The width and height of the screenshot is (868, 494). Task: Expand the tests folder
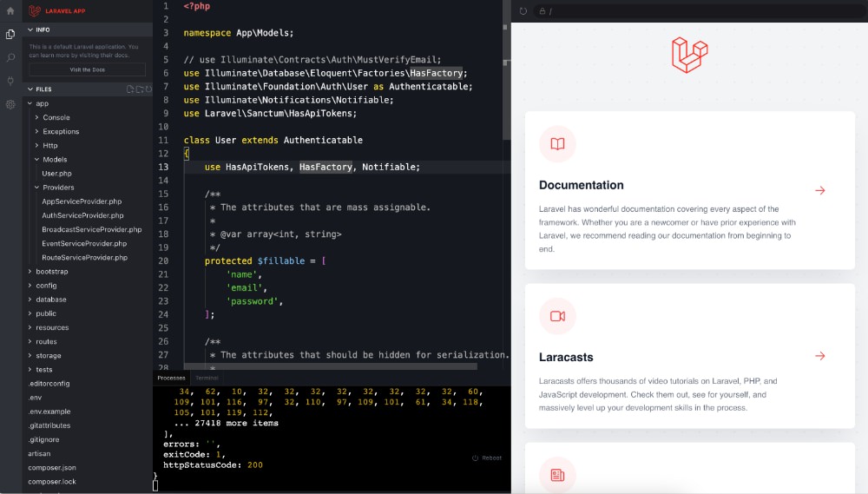[30, 369]
